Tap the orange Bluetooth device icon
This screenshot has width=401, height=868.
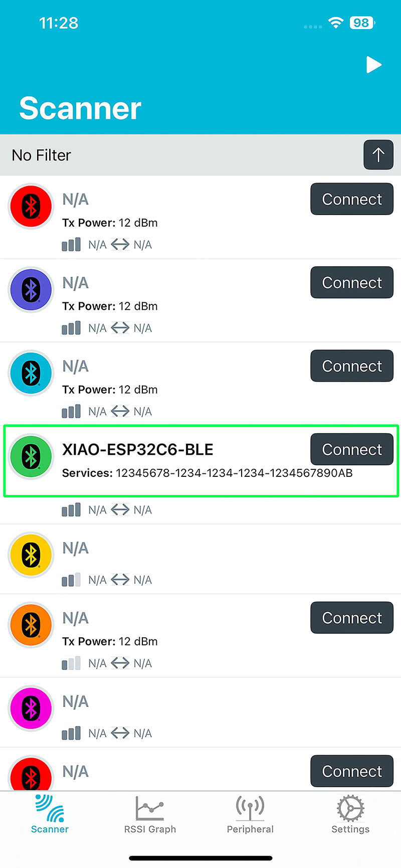tap(31, 625)
